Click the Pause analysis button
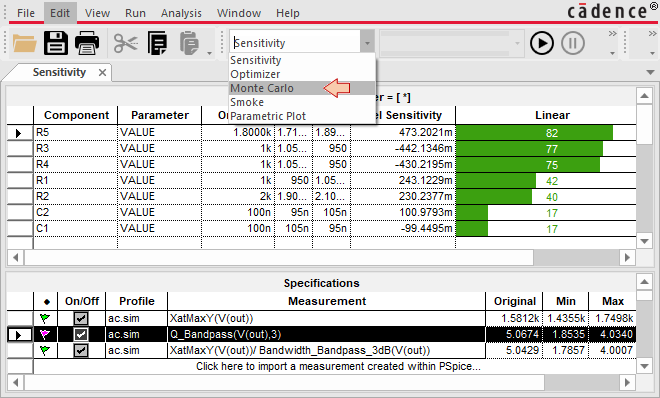The height and width of the screenshot is (398, 660). [572, 43]
